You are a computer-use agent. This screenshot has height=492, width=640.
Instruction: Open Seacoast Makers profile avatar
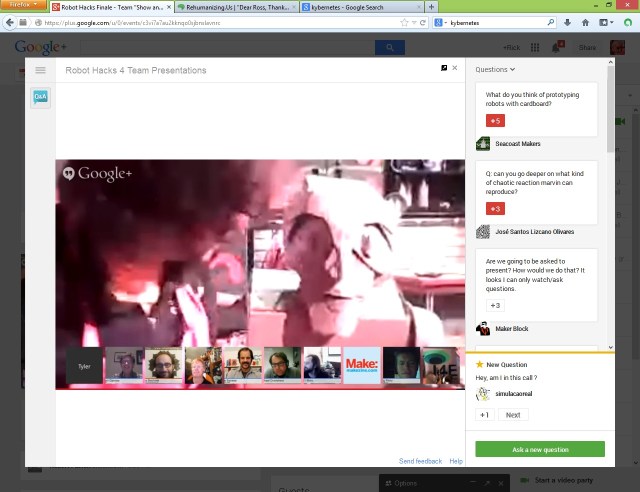(483, 143)
